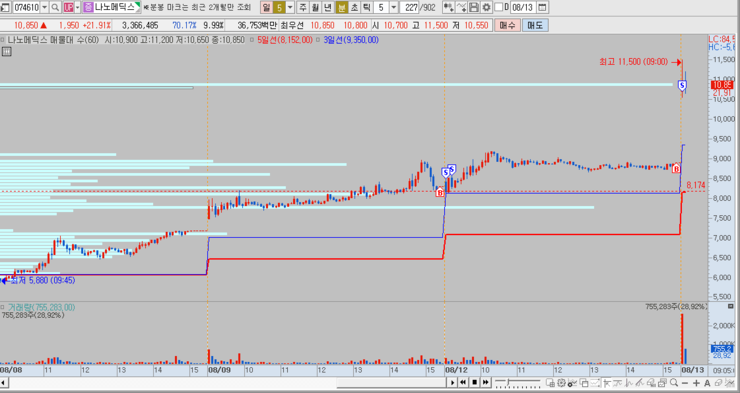Screen dimensions: 740x393
Task: Select the 일 (daily) period toggle
Action: point(267,7)
